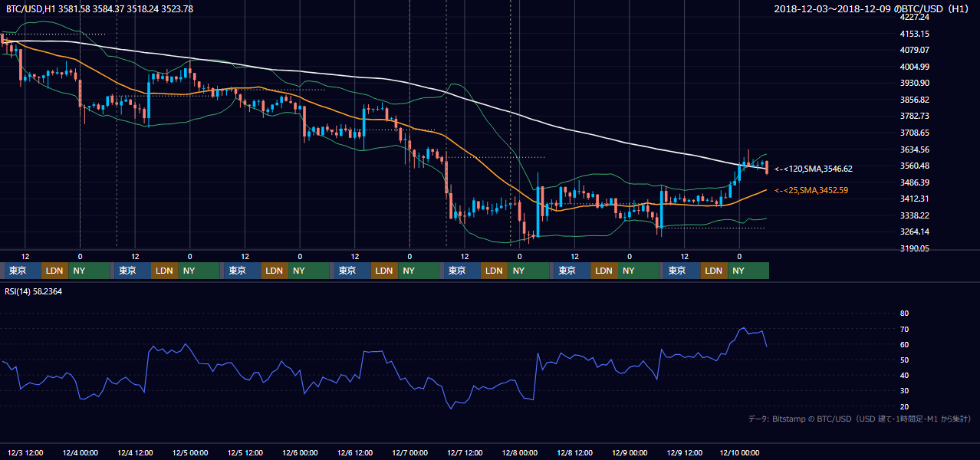Select price axis value 3930.90
The width and height of the screenshot is (980, 460).
(x=914, y=83)
